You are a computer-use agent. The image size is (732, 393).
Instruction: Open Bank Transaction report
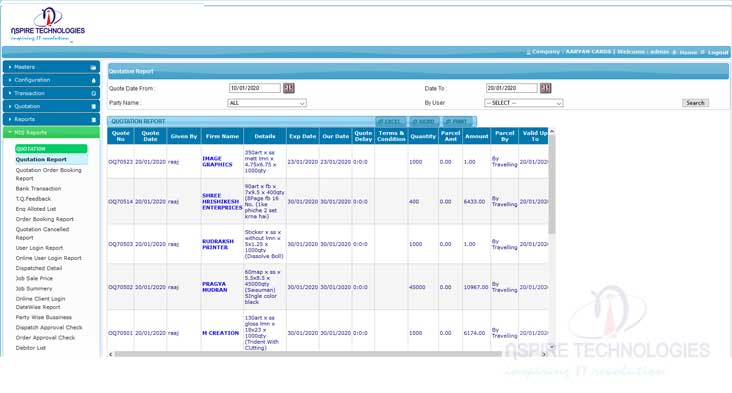(x=38, y=189)
